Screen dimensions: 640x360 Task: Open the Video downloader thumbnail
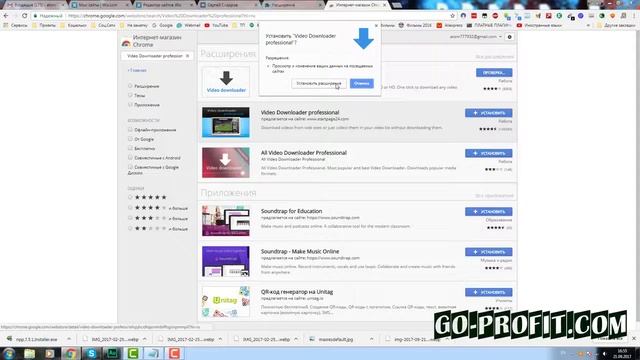click(226, 82)
